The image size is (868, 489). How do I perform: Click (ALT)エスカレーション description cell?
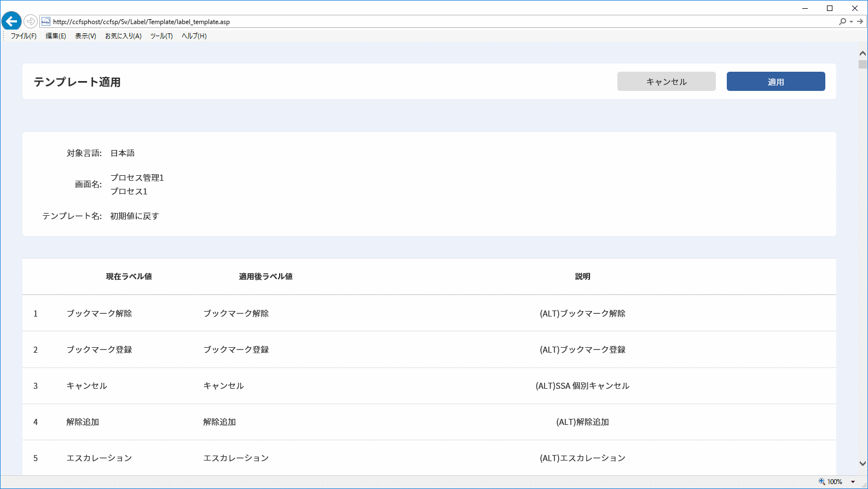583,458
